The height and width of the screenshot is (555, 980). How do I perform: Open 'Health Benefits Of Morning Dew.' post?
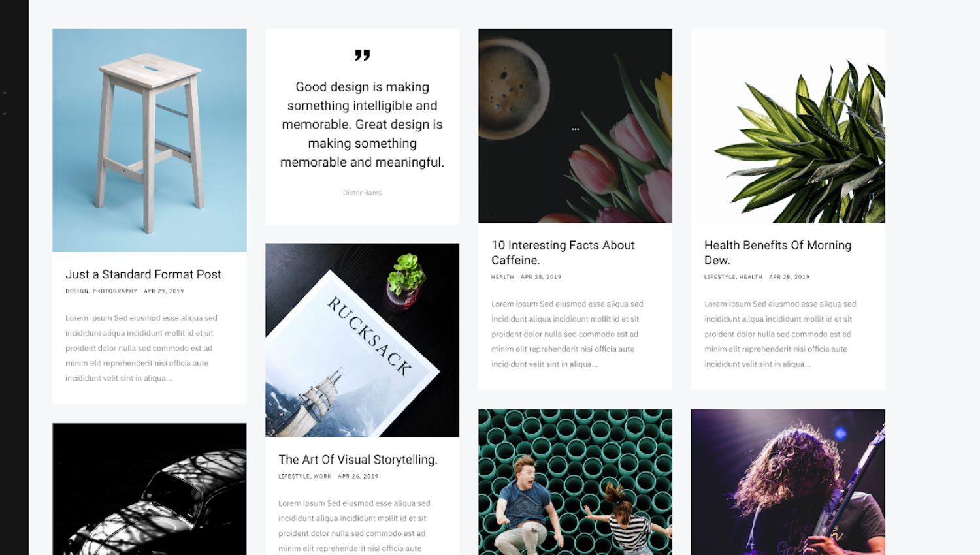778,253
